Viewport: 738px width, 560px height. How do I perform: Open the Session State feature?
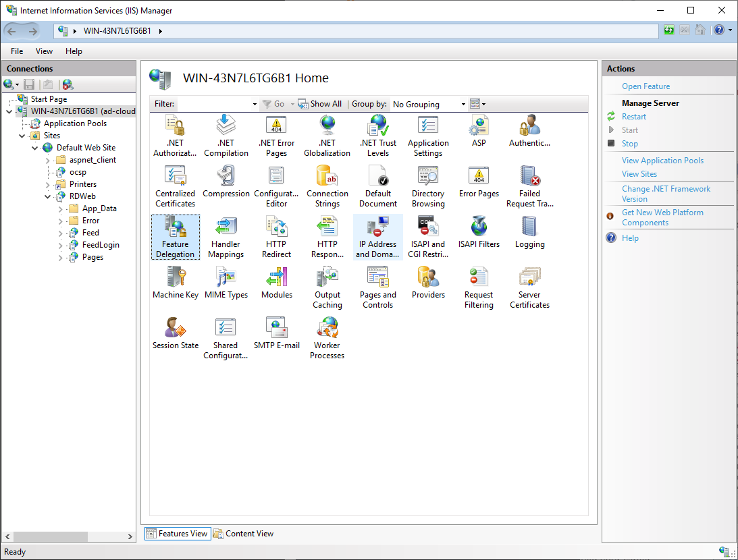[x=175, y=333]
